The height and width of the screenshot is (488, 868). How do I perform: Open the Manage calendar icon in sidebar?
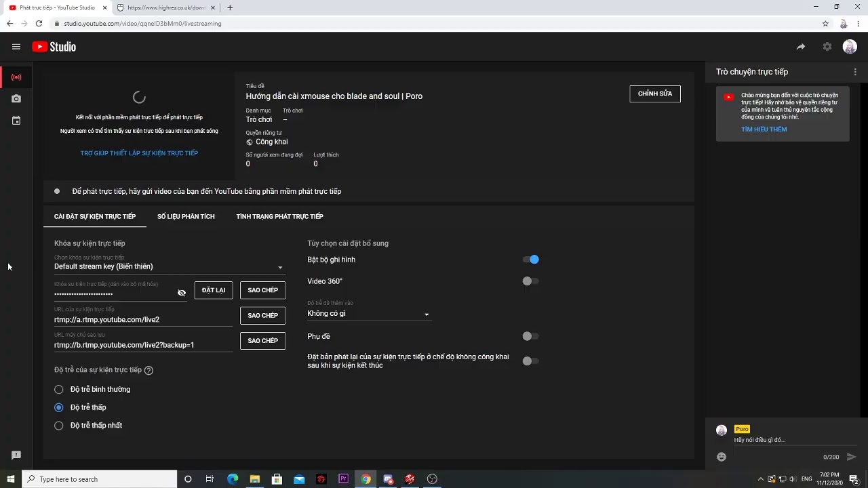[x=16, y=121]
